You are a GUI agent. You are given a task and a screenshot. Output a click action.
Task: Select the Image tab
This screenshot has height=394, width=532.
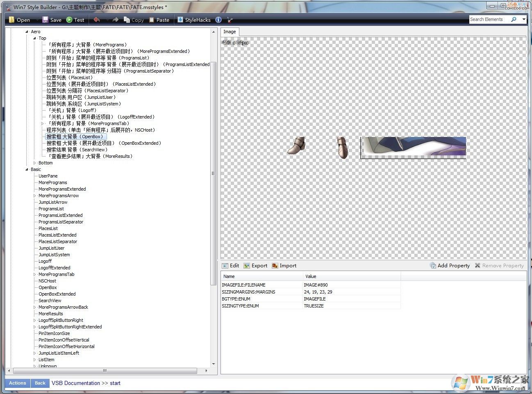(x=230, y=32)
